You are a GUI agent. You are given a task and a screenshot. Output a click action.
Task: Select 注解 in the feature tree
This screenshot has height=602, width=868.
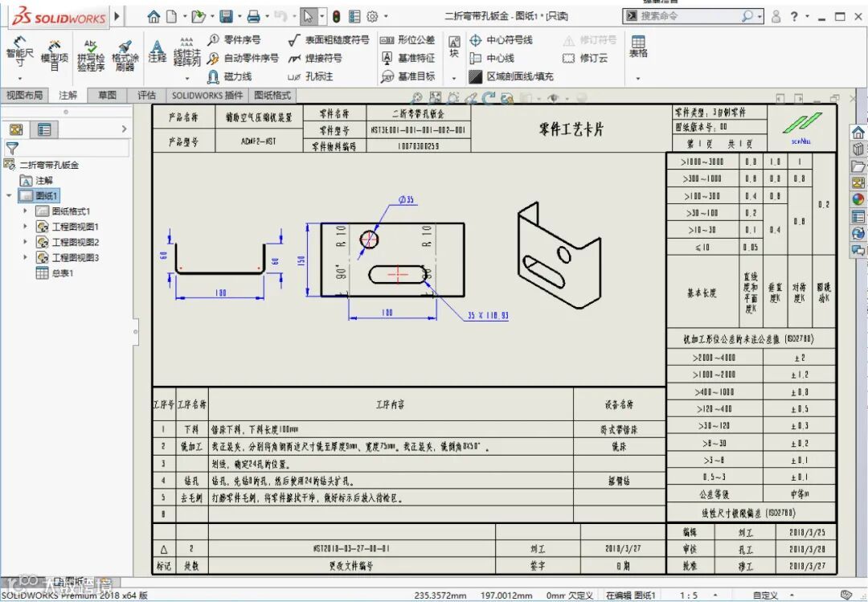click(36, 181)
